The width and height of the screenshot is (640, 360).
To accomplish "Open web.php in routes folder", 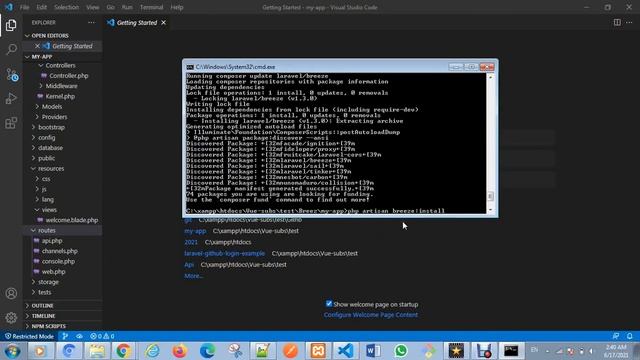I will (53, 272).
